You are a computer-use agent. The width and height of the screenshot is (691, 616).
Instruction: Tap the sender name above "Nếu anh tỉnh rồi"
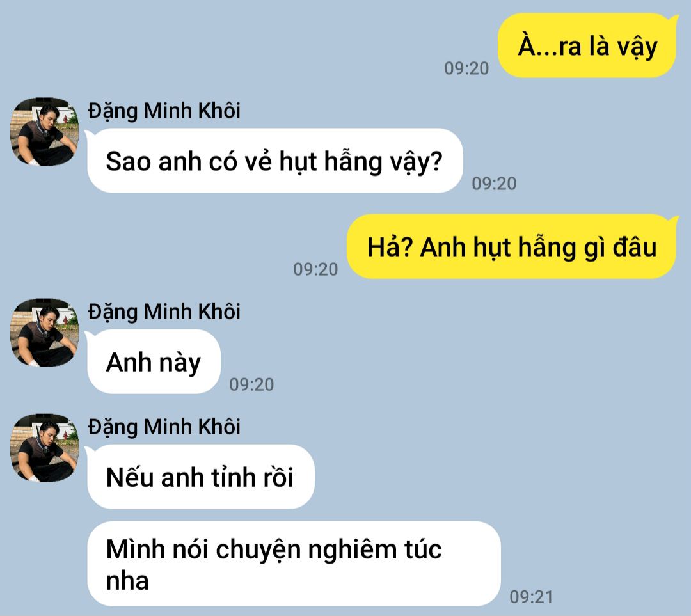pos(164,427)
